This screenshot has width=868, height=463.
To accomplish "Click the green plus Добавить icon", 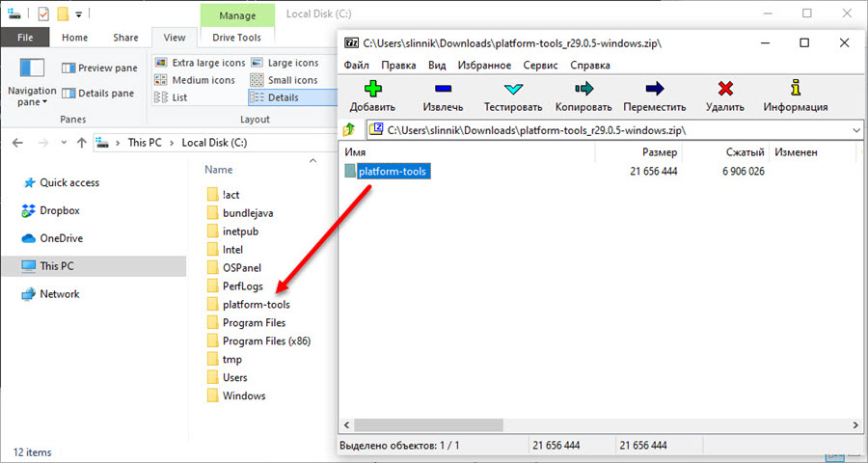I will pyautogui.click(x=372, y=89).
